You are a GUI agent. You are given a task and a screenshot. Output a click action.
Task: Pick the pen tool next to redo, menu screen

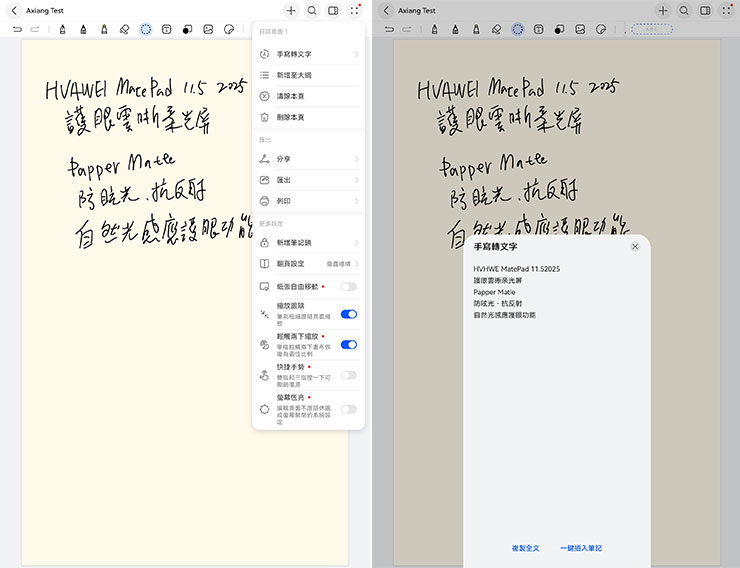coord(62,29)
